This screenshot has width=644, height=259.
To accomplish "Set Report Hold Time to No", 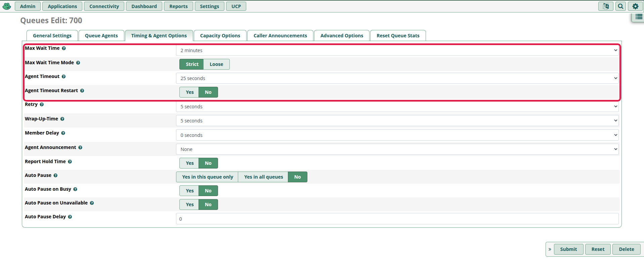I will pos(208,163).
